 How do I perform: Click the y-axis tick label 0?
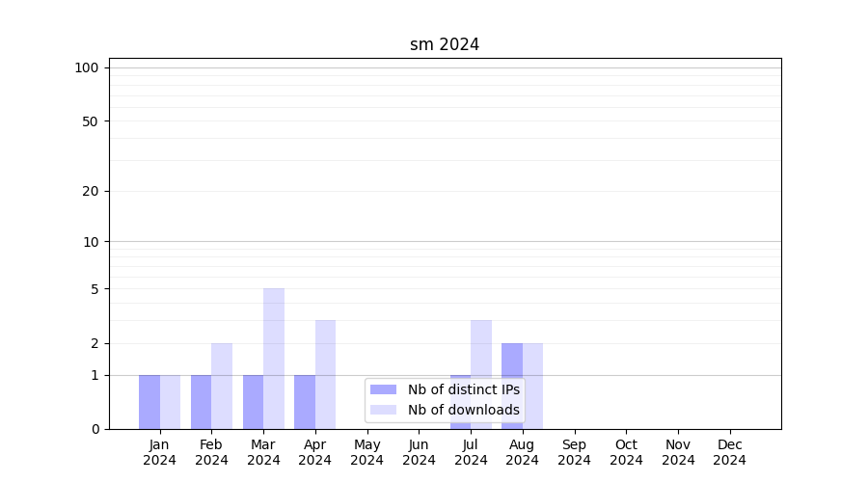click(x=95, y=429)
